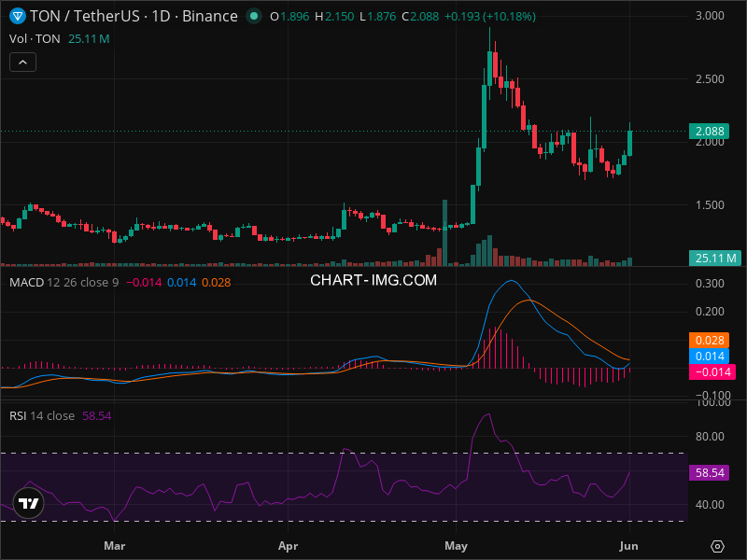Click the Apr label on time axis
Screen dimensions: 747x560
pyautogui.click(x=289, y=546)
